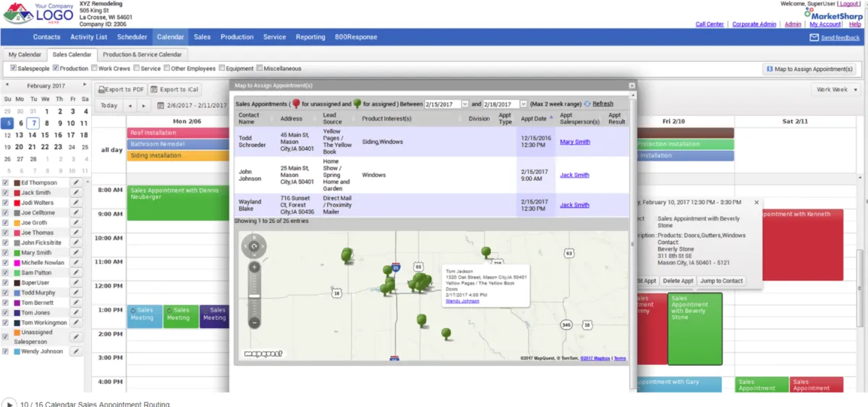The width and height of the screenshot is (868, 407).
Task: Toggle the Jack Smith calendar checkbox
Action: click(x=7, y=193)
